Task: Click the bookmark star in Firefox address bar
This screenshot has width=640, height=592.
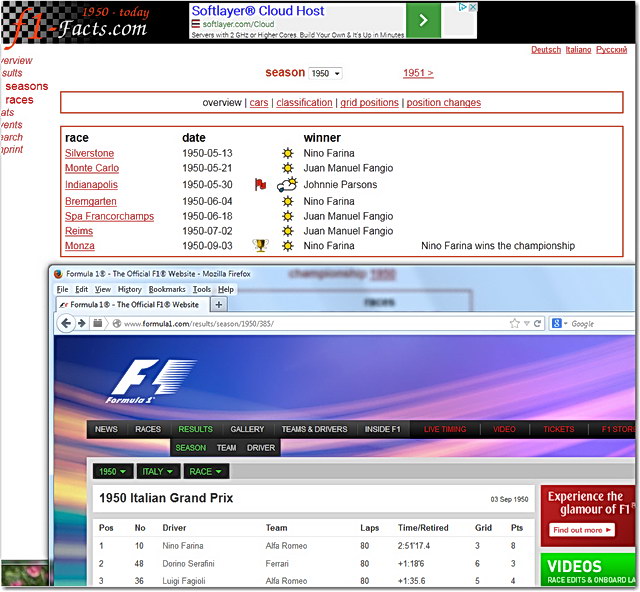Action: [x=514, y=323]
